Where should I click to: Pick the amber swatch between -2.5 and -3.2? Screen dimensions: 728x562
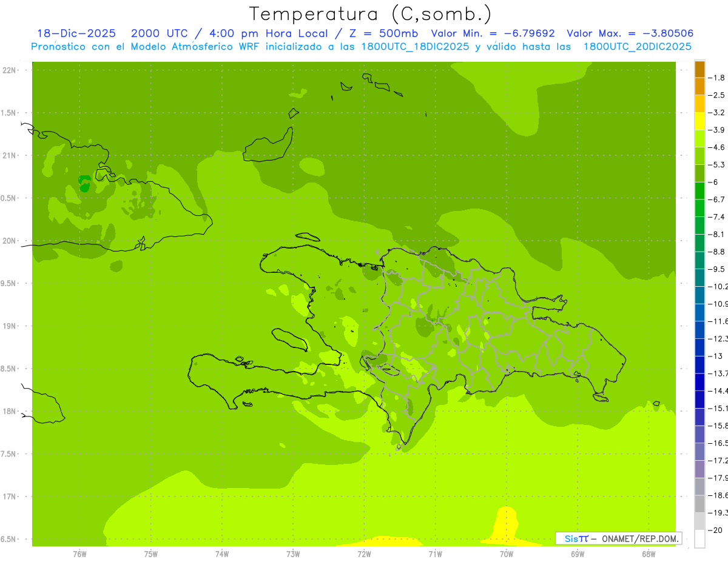[699, 104]
